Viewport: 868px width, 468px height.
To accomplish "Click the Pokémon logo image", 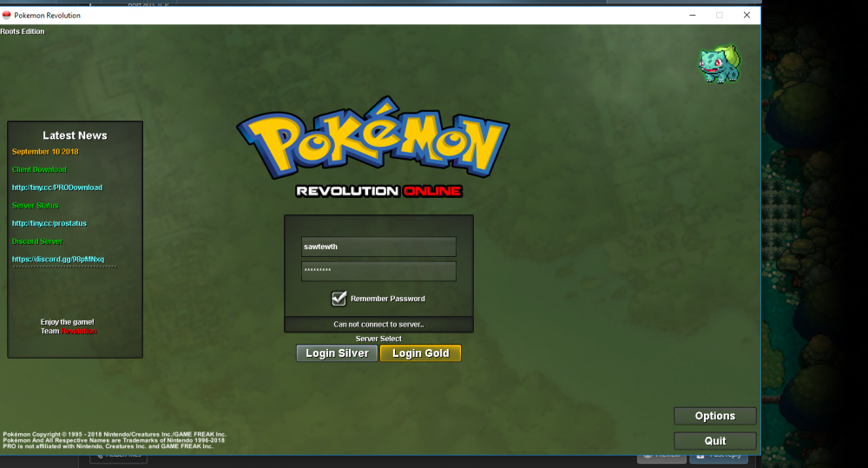I will [x=373, y=146].
